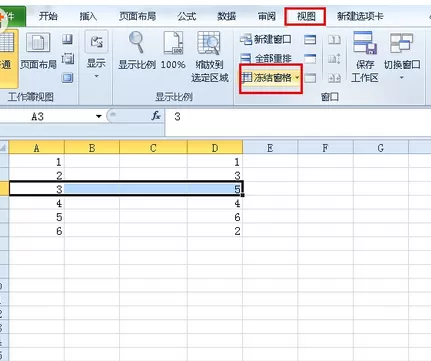The height and width of the screenshot is (361, 431).
Task: Select column G header
Action: tap(381, 148)
